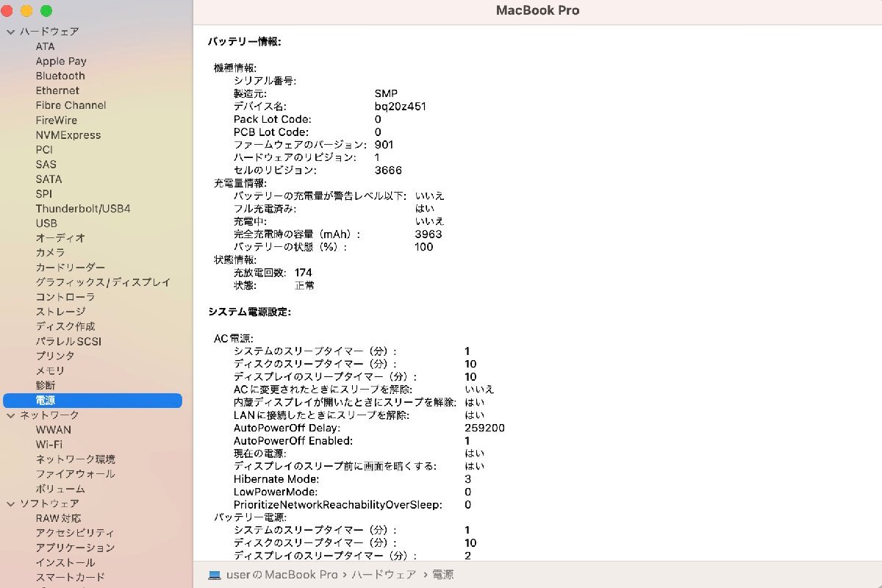Screen dimensions: 882x588
Task: Open プリンタ entry
Action: click(x=55, y=356)
